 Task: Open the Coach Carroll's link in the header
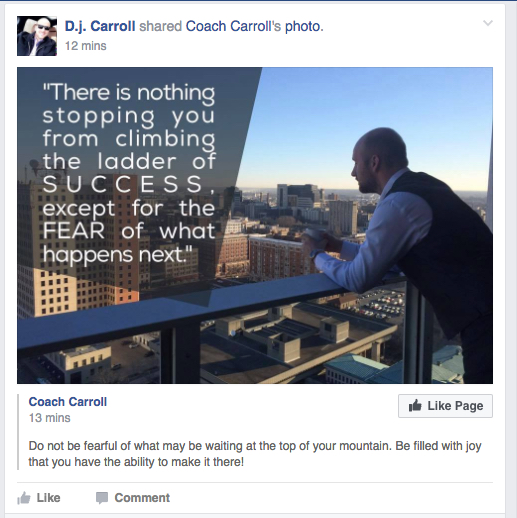tap(233, 26)
